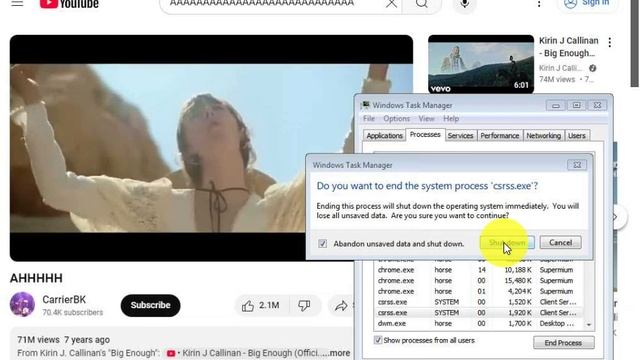Go to YouTube home via logo
The width and height of the screenshot is (640, 360).
(69, 4)
